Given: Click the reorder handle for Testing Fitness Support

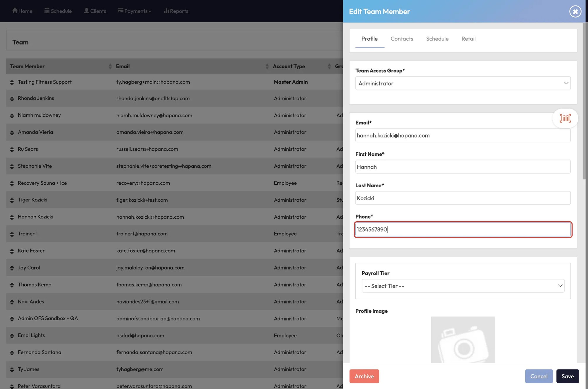Looking at the screenshot, I should point(12,83).
